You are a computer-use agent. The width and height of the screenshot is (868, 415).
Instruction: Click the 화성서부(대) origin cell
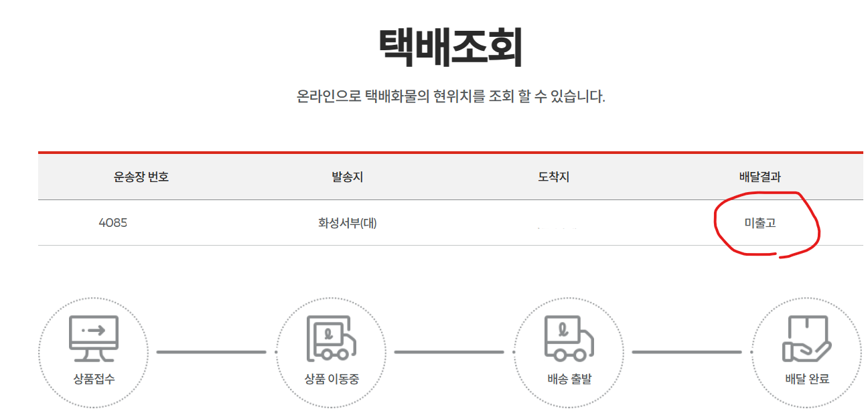pos(347,223)
